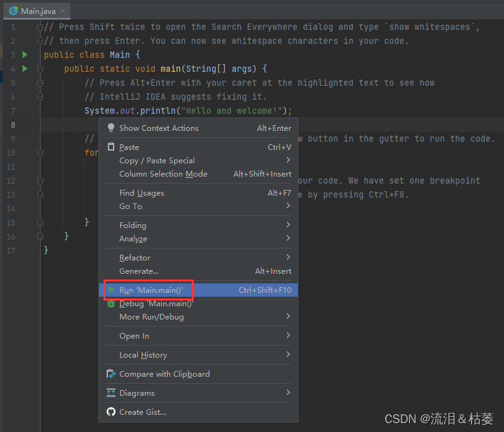Collapse the fold marker at line 10 for loop
This screenshot has height=432, width=504.
tap(40, 152)
